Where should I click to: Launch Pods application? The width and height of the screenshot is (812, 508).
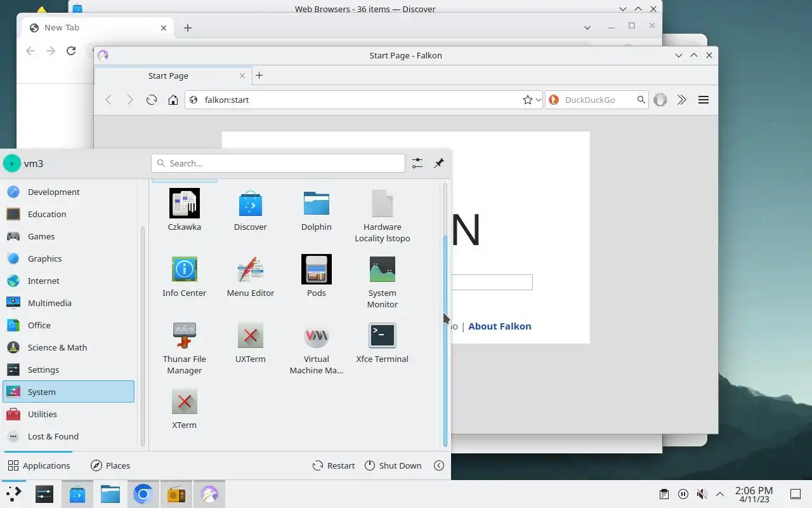pos(316,276)
